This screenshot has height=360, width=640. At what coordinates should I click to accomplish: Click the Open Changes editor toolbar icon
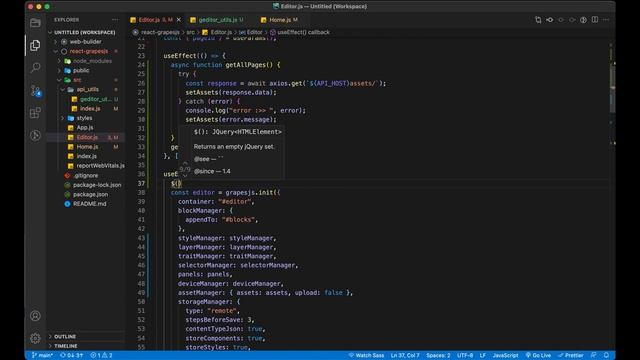538,20
